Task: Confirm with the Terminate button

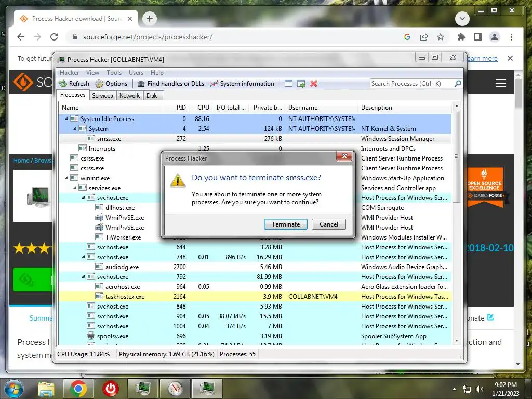Action: pos(286,224)
